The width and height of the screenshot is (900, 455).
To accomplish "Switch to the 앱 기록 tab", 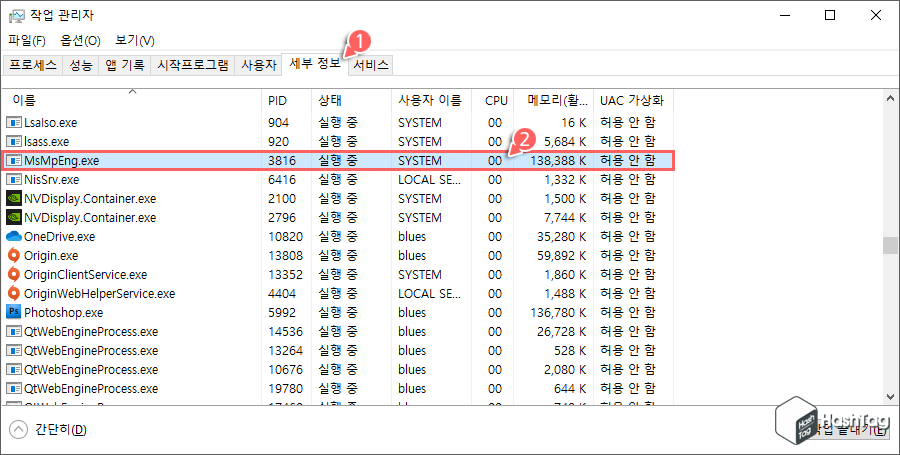I will click(125, 65).
